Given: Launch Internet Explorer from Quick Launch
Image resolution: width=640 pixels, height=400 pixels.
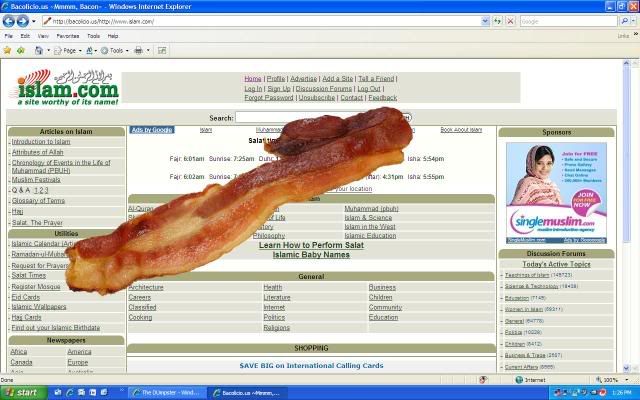Looking at the screenshot, I should (x=69, y=393).
